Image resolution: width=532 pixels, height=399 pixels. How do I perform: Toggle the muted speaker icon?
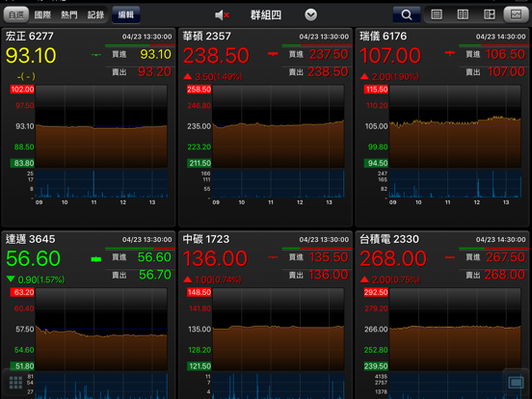coord(223,14)
